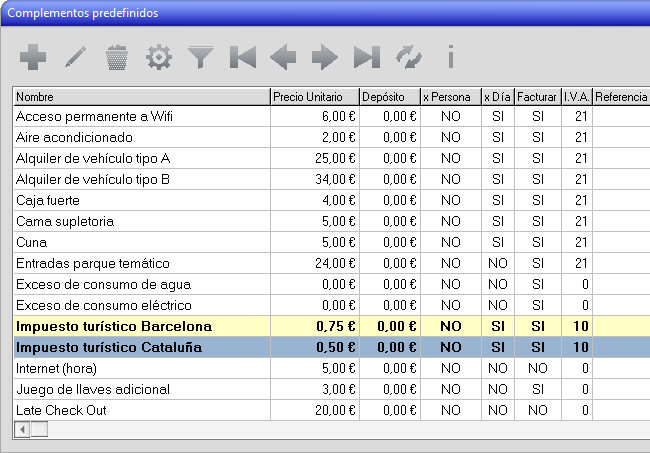Click the pencil edit icon
This screenshot has width=650, height=453.
point(75,58)
